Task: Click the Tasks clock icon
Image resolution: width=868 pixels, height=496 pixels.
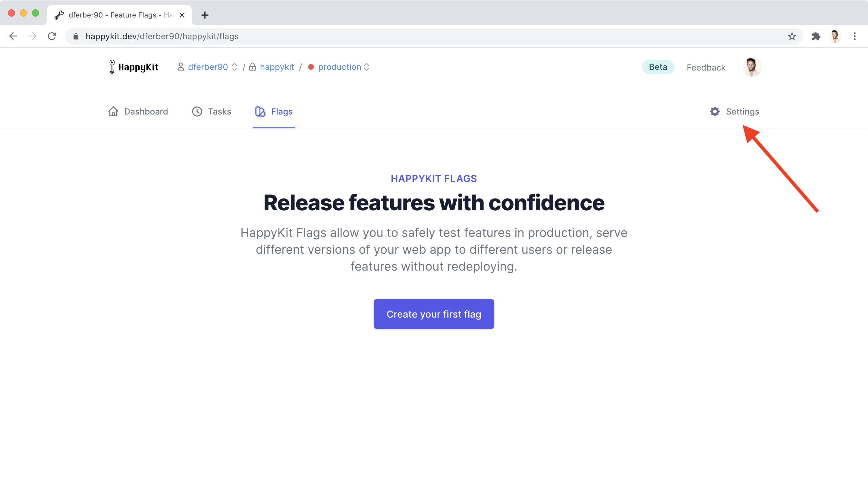Action: [197, 111]
